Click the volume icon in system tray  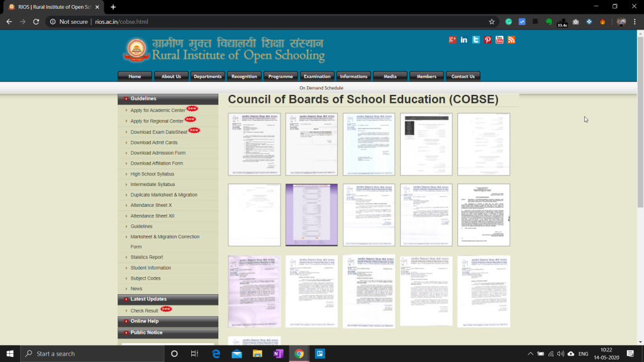pos(560,354)
